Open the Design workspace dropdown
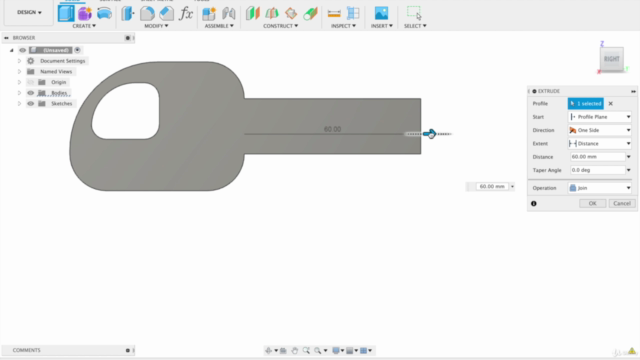640x360 pixels. point(29,12)
